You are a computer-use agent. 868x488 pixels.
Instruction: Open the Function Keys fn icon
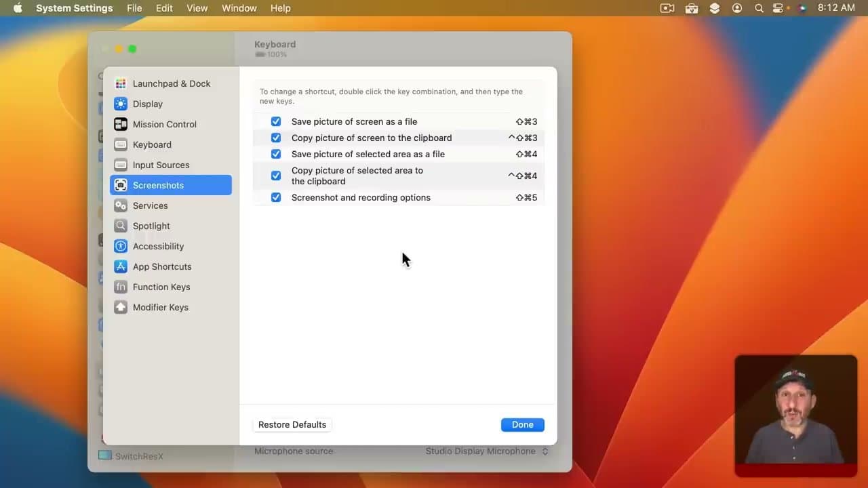[121, 287]
